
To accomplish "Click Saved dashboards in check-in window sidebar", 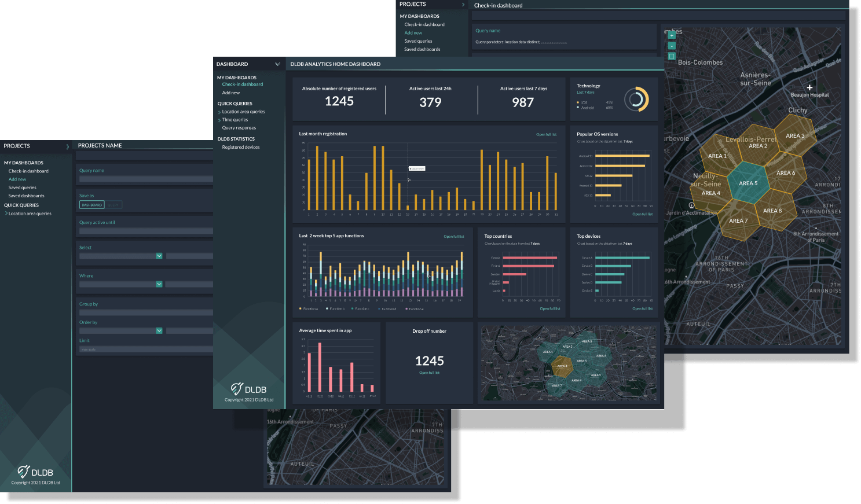I will tap(422, 49).
